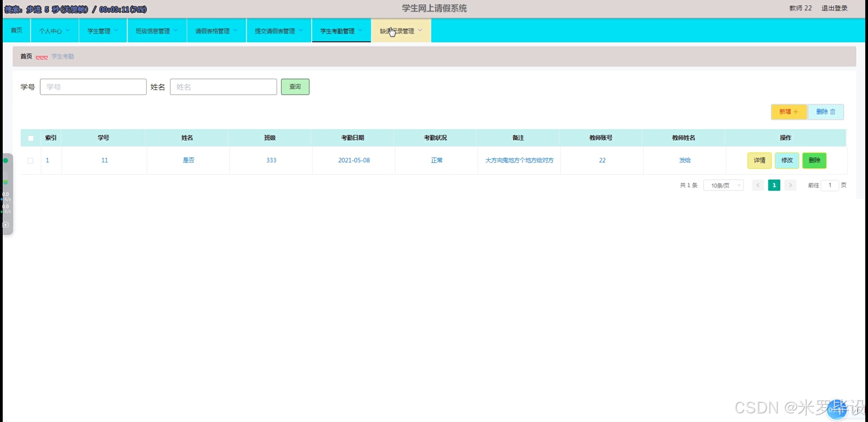Click the yellow 新增 add button
The height and width of the screenshot is (422, 868).
pos(789,112)
